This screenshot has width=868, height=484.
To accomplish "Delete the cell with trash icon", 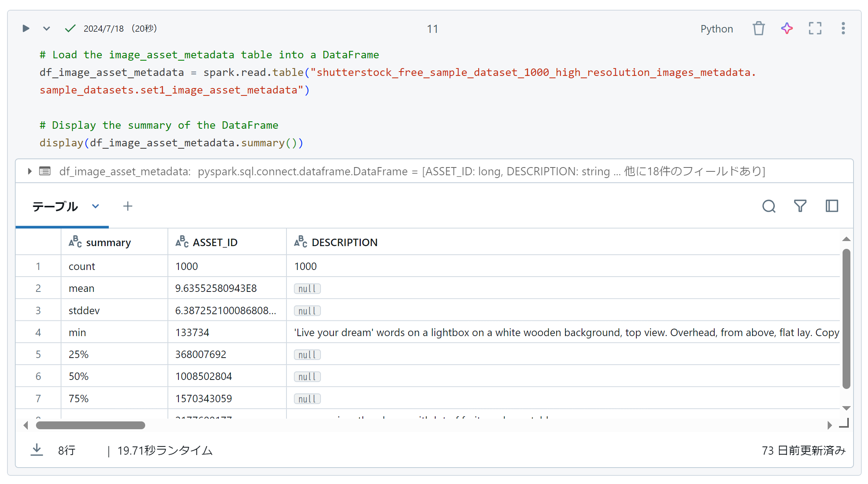I will point(758,29).
